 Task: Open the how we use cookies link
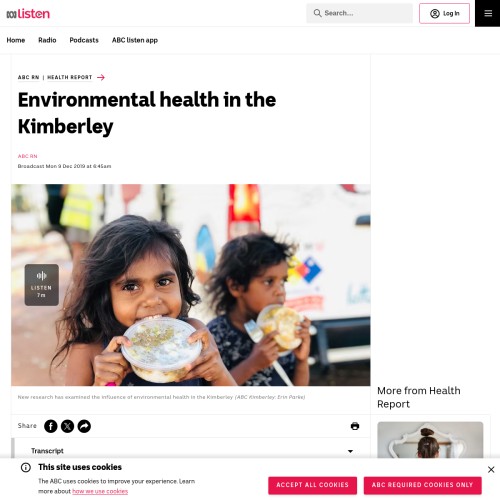100,491
